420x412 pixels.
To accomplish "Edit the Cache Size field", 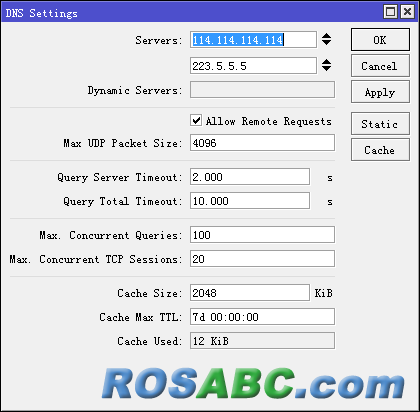I will pyautogui.click(x=250, y=293).
